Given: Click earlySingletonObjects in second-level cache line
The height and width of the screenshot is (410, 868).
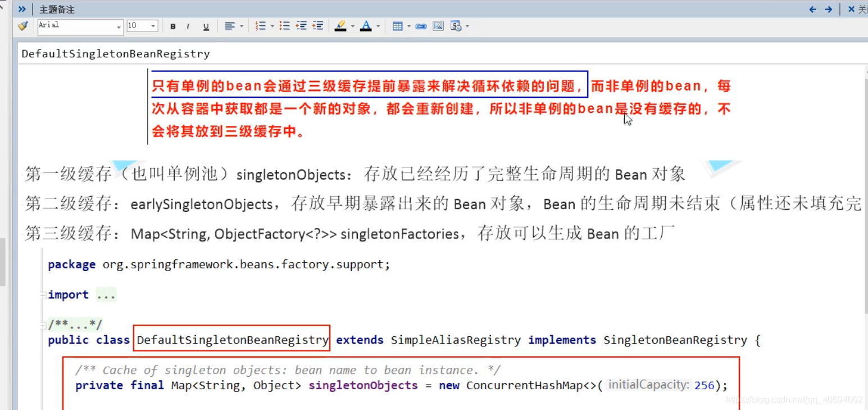Looking at the screenshot, I should 202,205.
